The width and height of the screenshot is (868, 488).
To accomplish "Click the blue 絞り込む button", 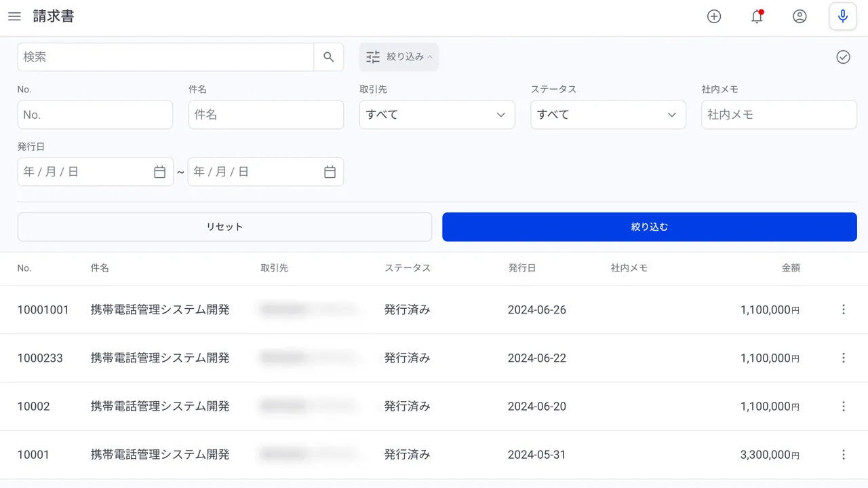I will 650,227.
